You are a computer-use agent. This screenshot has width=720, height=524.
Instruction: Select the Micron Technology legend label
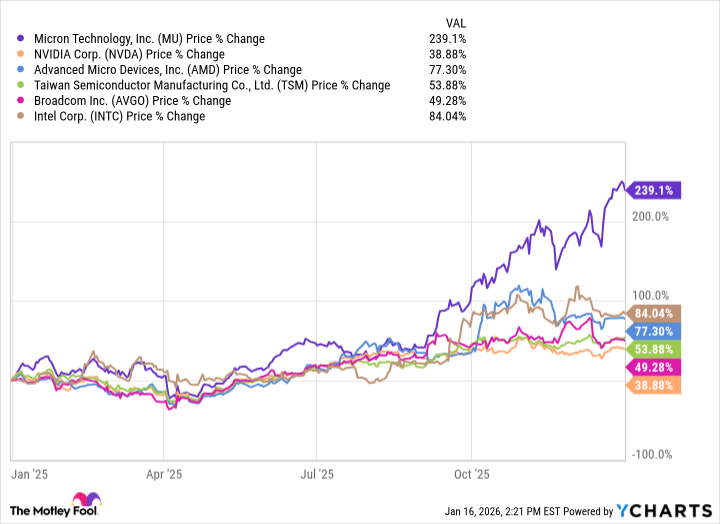click(147, 39)
